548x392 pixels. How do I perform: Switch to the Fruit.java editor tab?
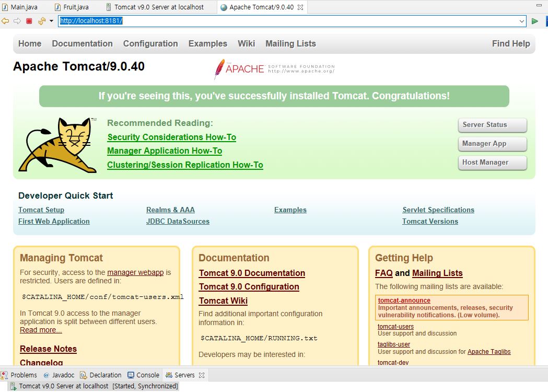(72, 7)
